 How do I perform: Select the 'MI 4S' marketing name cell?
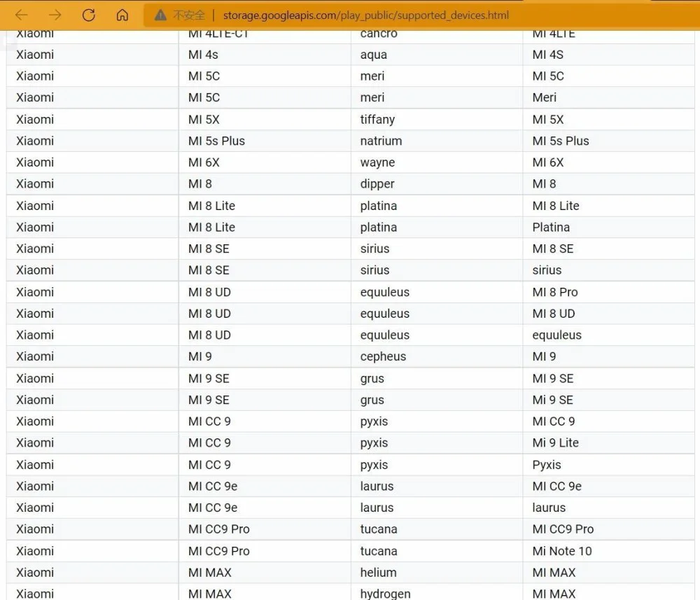(x=608, y=55)
